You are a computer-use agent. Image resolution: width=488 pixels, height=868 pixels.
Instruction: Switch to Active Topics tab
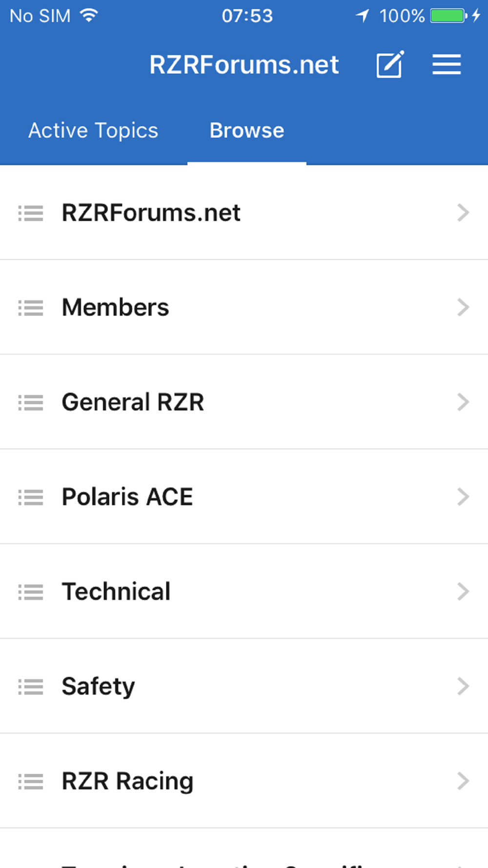93,131
